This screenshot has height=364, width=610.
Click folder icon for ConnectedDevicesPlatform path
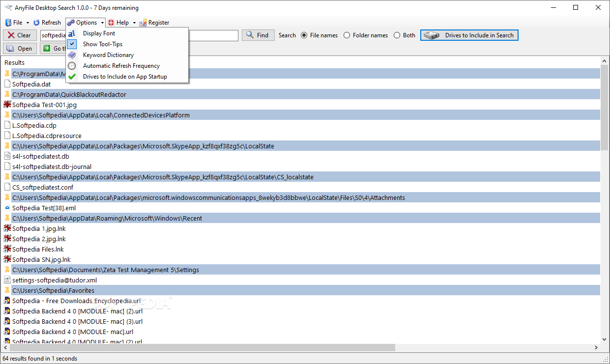click(7, 115)
